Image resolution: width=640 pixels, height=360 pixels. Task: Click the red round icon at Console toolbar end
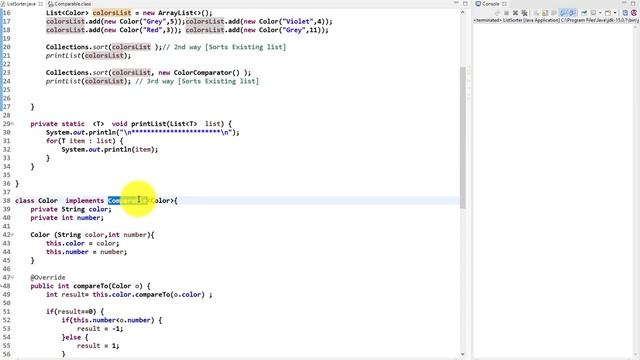coord(634,13)
